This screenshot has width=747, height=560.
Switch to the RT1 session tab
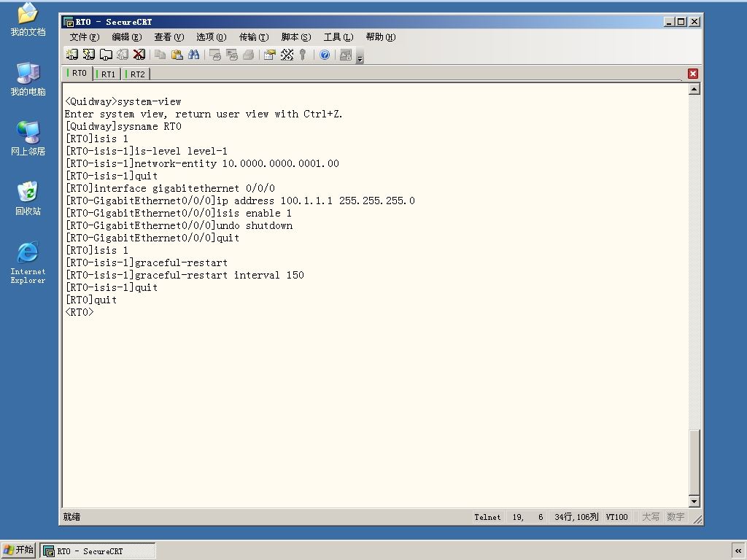point(107,74)
